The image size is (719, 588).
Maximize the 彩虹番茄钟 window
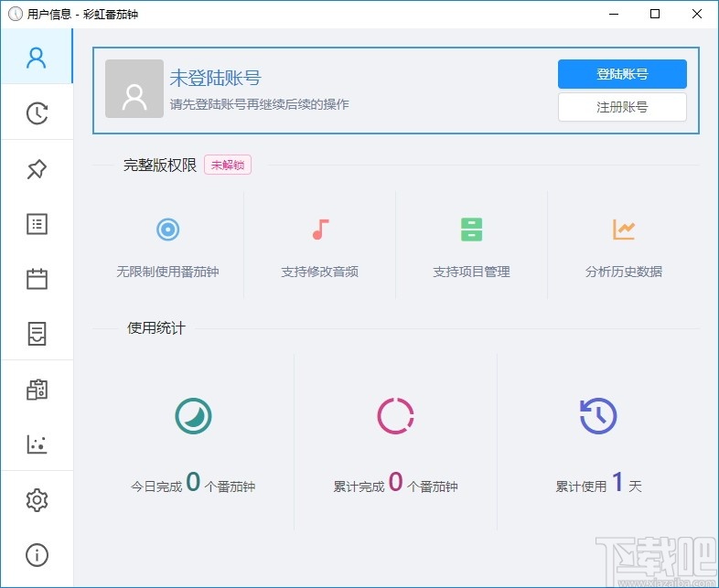pyautogui.click(x=655, y=14)
